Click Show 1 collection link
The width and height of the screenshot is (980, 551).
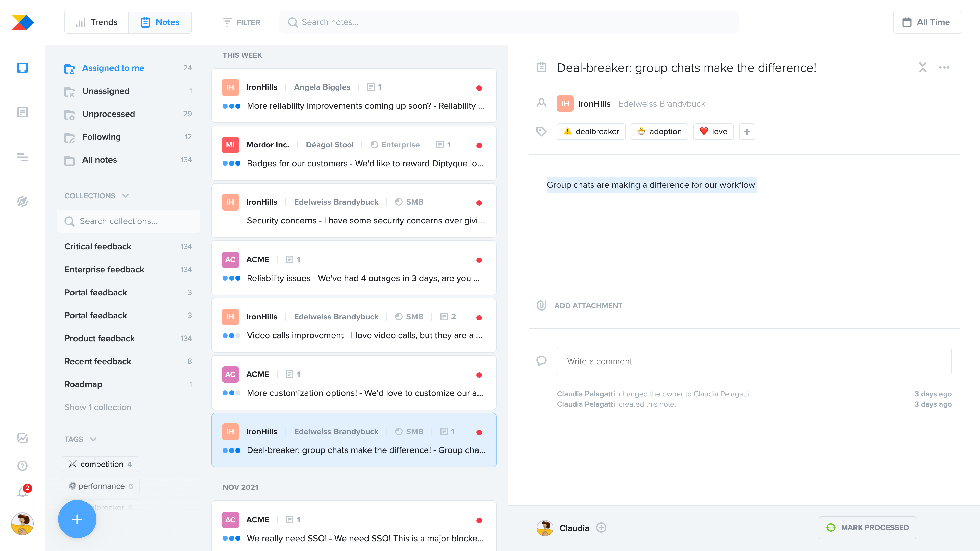[x=98, y=407]
